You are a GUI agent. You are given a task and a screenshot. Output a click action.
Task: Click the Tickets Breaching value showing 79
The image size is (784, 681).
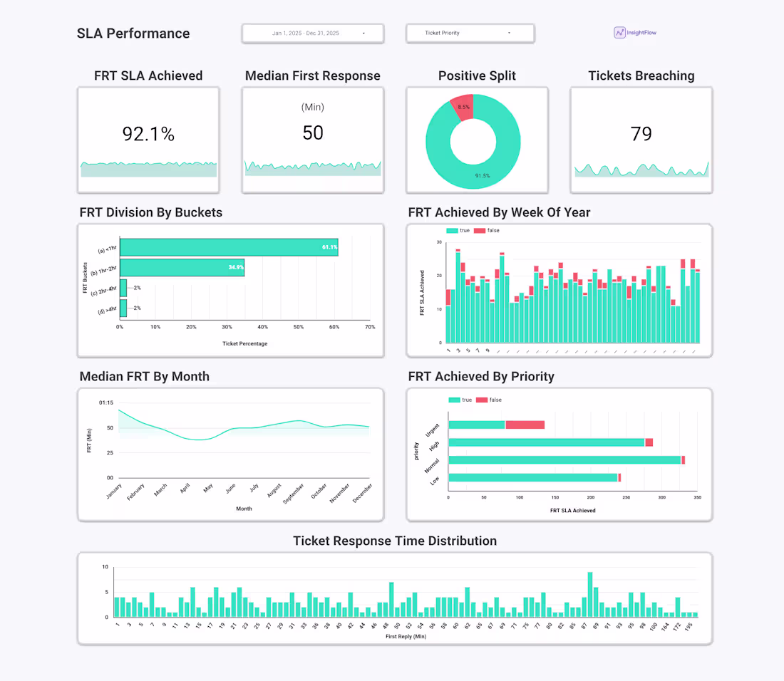[x=641, y=134]
